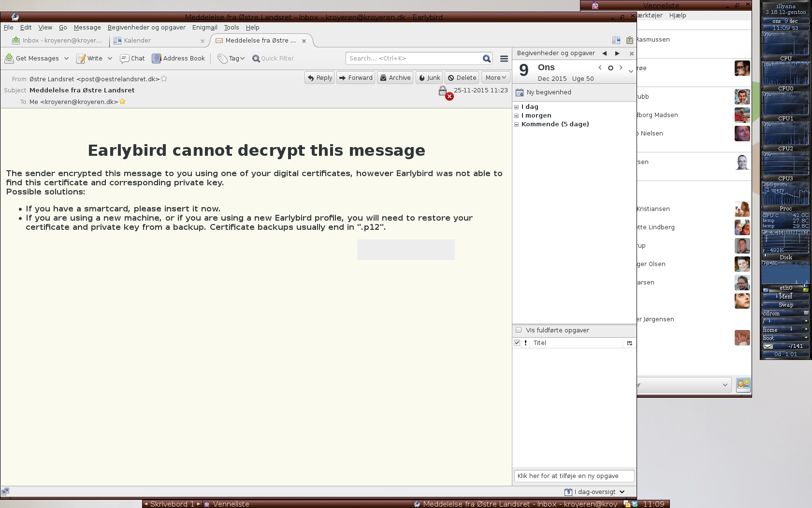Toggle Vis fuldførte opgaver checkbox
812x508 pixels.
(519, 330)
